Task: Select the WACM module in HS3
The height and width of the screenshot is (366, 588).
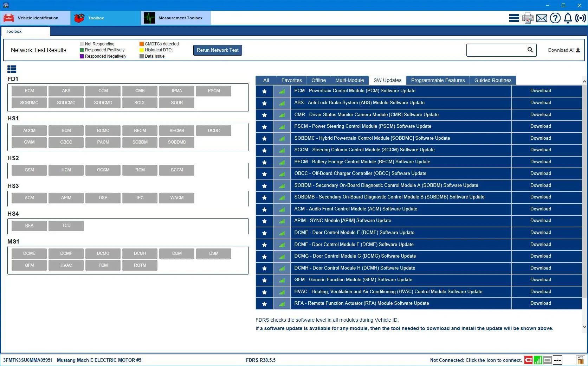Action: (177, 198)
